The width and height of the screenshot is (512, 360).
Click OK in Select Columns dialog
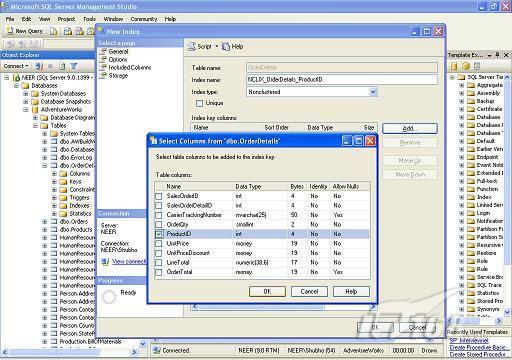pos(267,291)
